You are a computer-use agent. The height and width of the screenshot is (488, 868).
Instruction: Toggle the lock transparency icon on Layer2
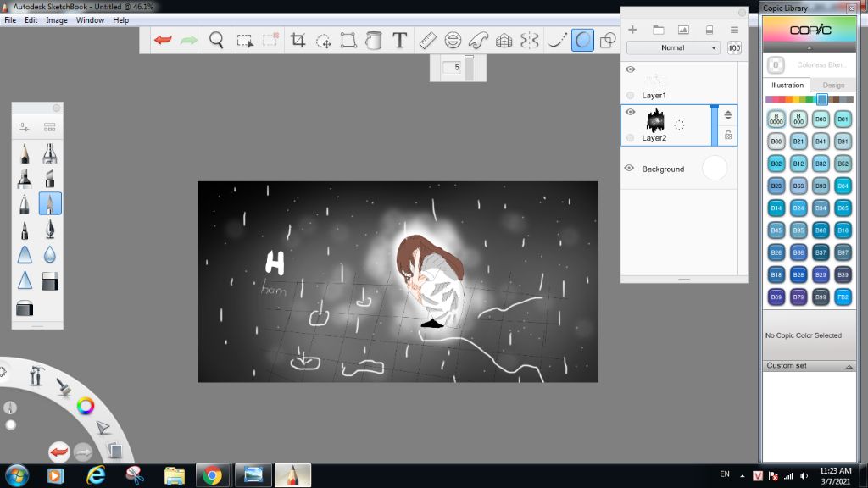(728, 135)
